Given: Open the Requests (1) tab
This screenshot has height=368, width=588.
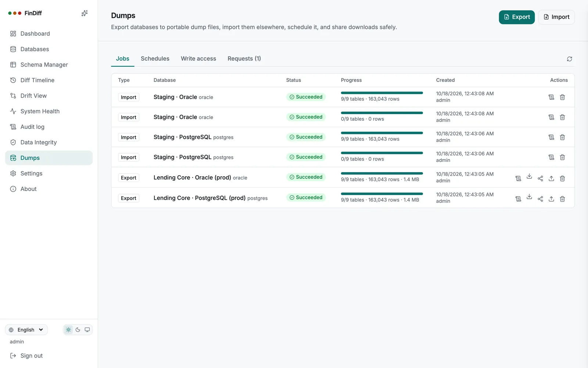Looking at the screenshot, I should coord(244,59).
